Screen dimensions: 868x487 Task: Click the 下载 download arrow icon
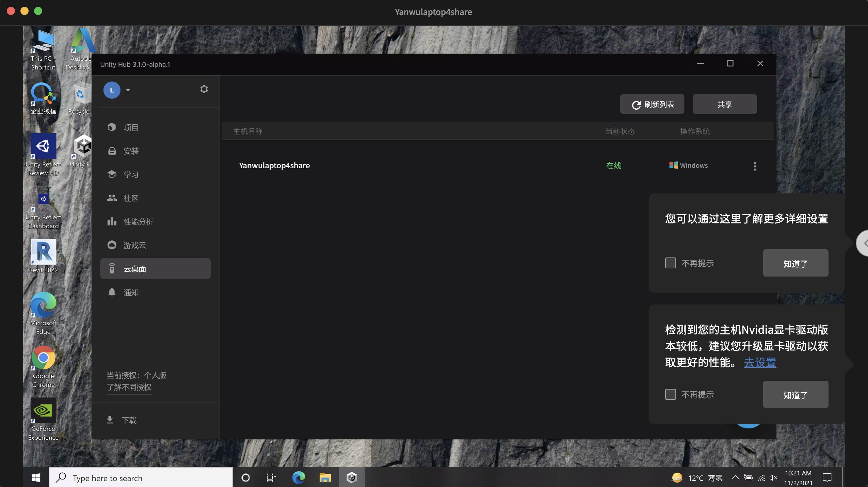pos(110,420)
